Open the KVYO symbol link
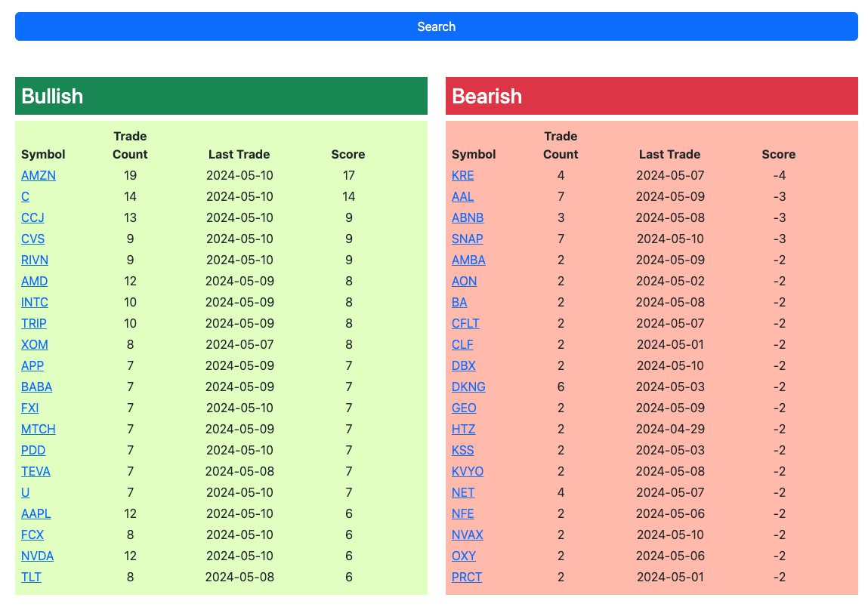 (x=468, y=471)
